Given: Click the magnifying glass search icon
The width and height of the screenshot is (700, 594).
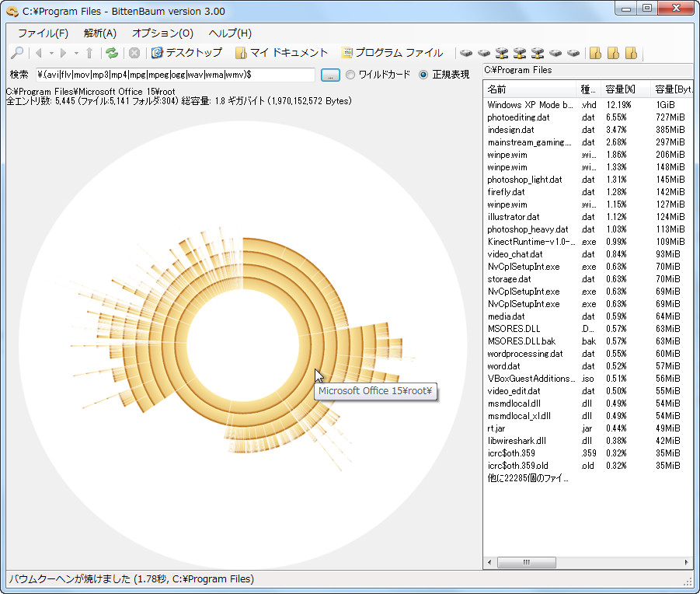Looking at the screenshot, I should point(16,53).
